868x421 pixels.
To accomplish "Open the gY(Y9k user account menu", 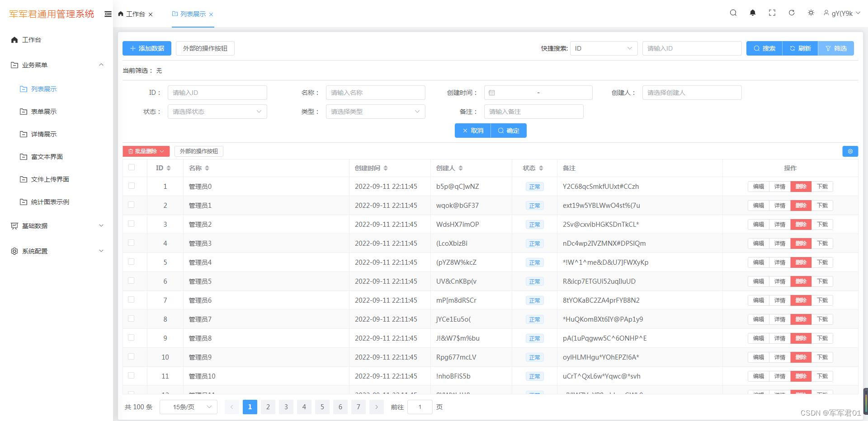I will point(842,13).
